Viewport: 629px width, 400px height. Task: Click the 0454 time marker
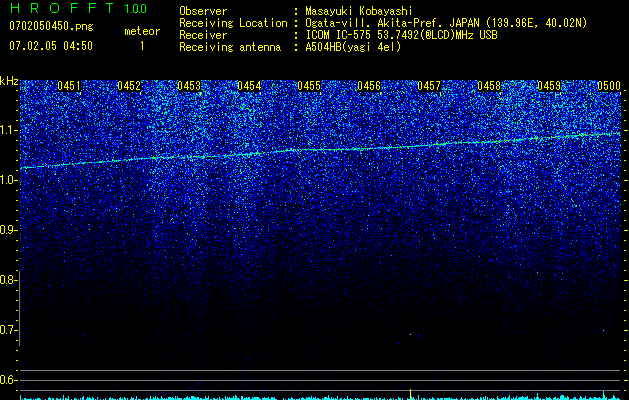pos(249,86)
